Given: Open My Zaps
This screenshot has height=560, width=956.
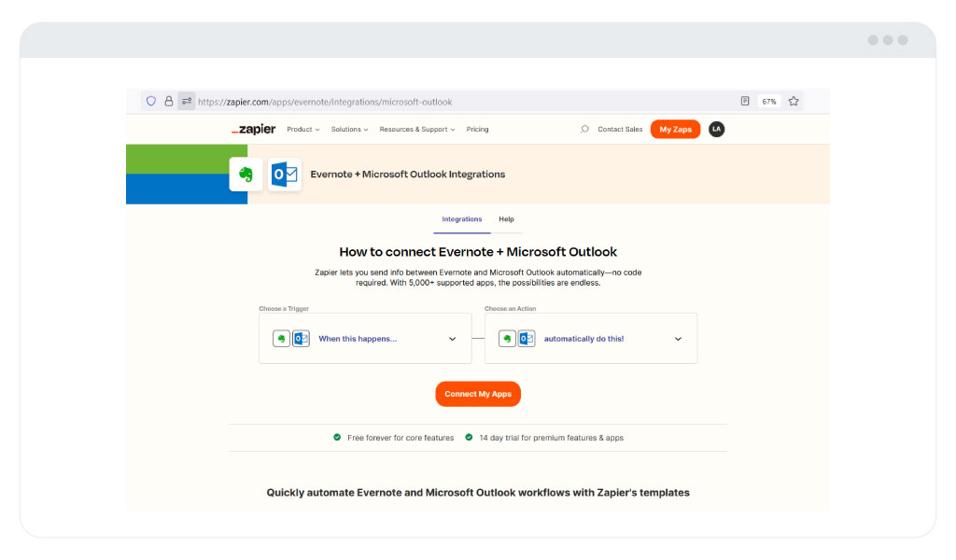Looking at the screenshot, I should point(676,129).
